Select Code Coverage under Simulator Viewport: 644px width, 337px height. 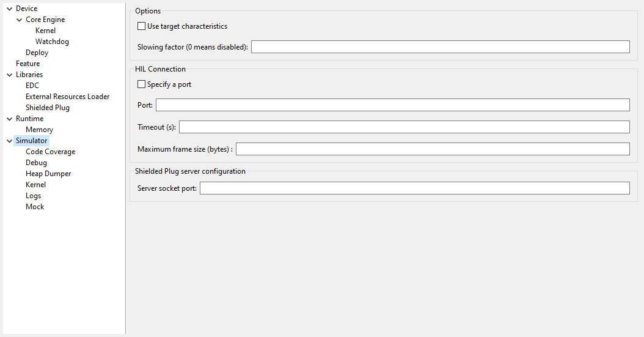pos(50,152)
